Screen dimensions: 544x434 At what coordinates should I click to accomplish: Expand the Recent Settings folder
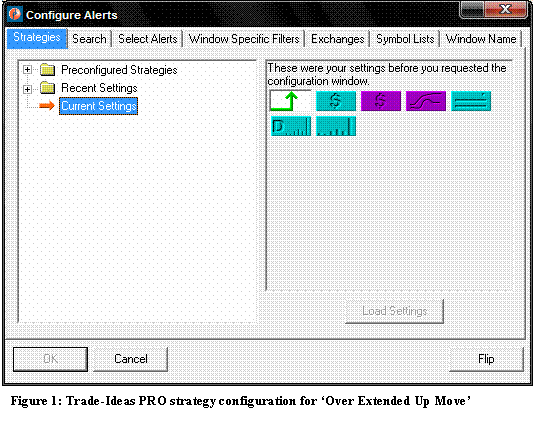click(x=27, y=89)
